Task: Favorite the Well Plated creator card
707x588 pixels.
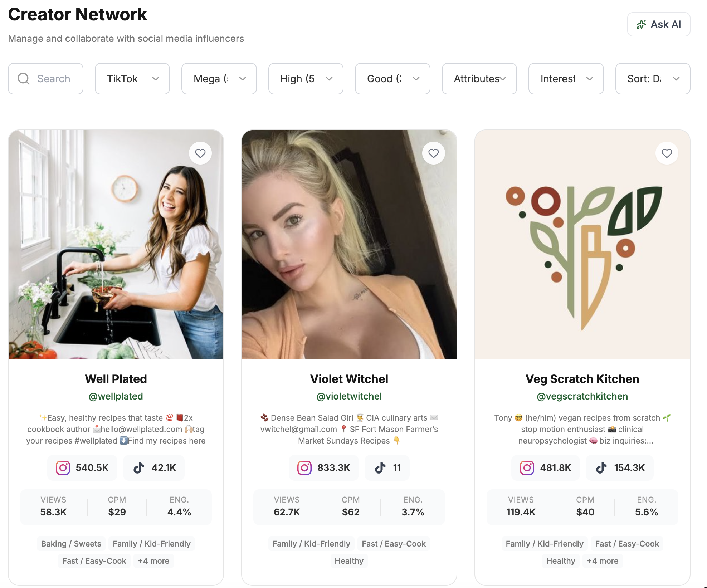Action: [x=200, y=153]
